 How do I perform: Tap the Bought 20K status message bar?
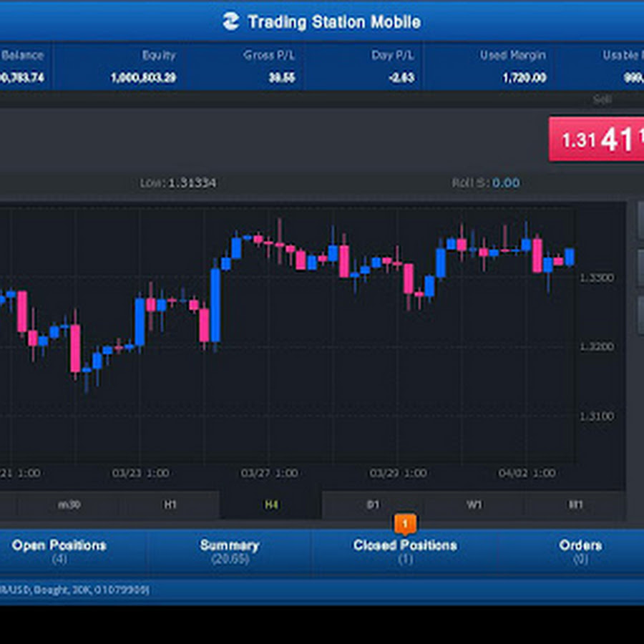[322, 590]
